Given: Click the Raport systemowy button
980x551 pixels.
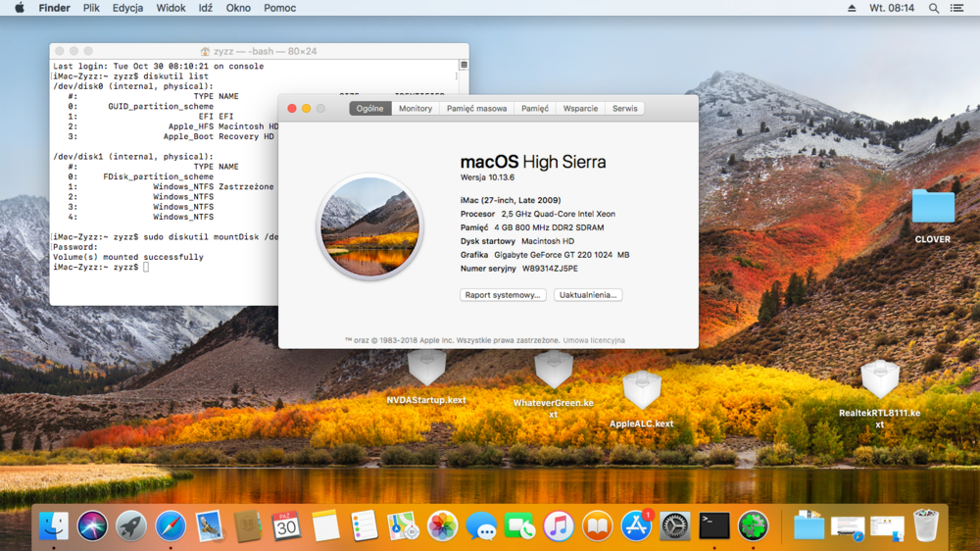Looking at the screenshot, I should click(503, 295).
